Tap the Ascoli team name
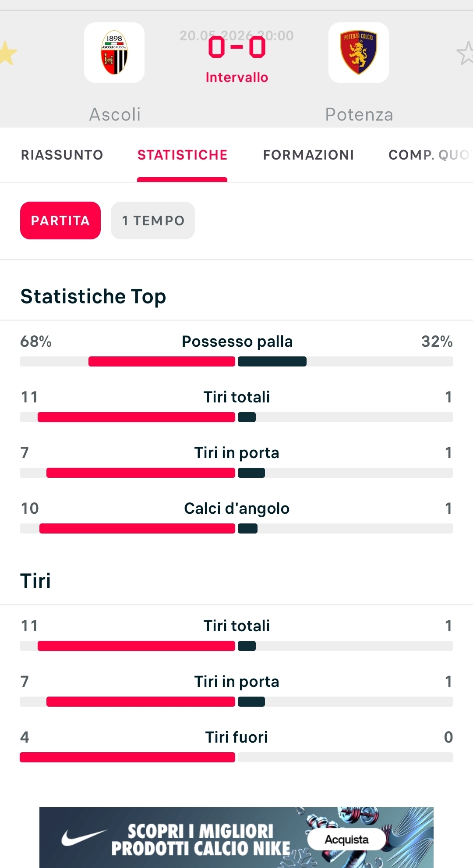 (x=115, y=114)
